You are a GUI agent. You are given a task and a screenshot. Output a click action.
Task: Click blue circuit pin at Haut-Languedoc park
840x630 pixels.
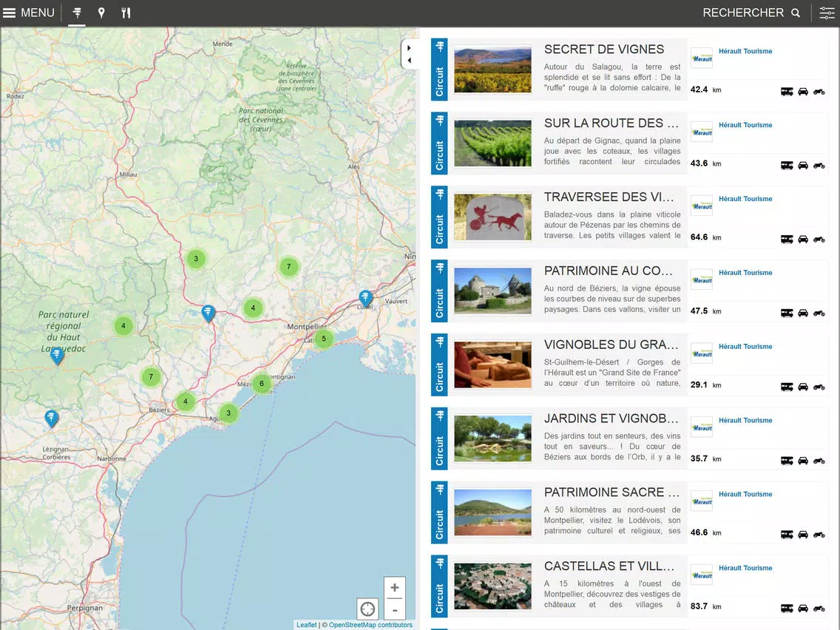(57, 355)
